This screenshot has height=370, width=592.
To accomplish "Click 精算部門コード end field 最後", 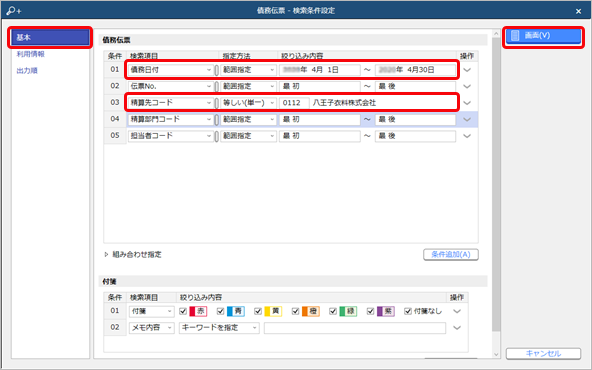I will click(x=415, y=119).
